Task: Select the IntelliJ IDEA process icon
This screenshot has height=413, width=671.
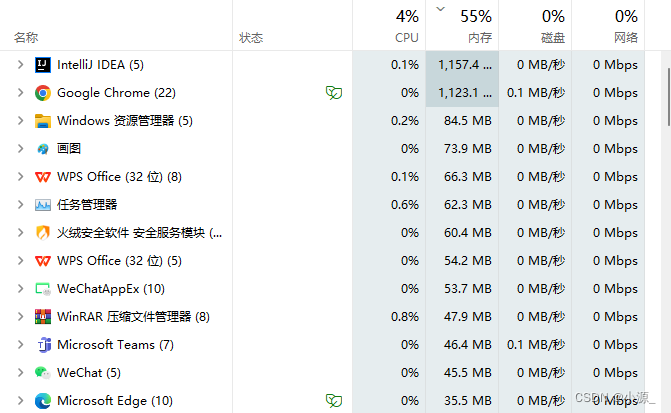Action: pyautogui.click(x=43, y=65)
